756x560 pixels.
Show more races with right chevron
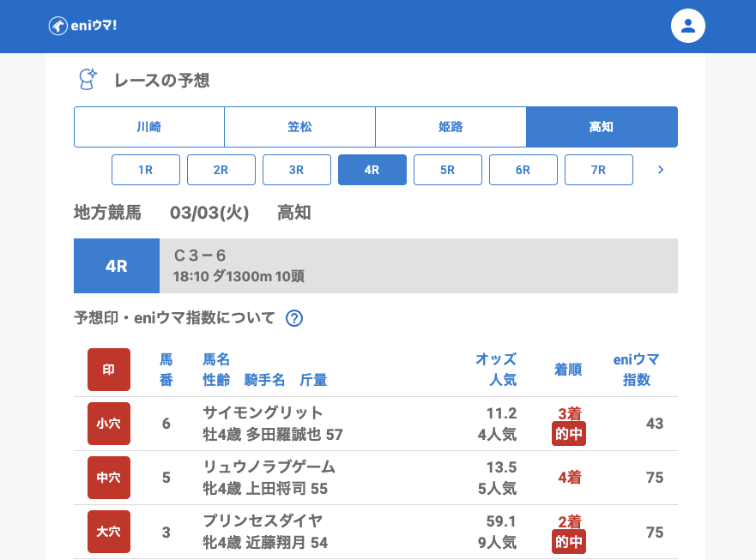[660, 170]
